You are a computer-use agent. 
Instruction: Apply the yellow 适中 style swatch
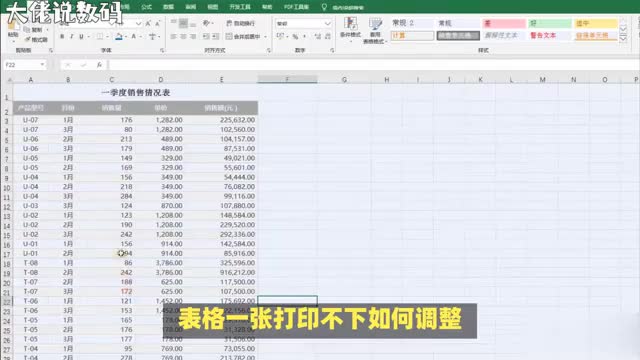pyautogui.click(x=595, y=23)
